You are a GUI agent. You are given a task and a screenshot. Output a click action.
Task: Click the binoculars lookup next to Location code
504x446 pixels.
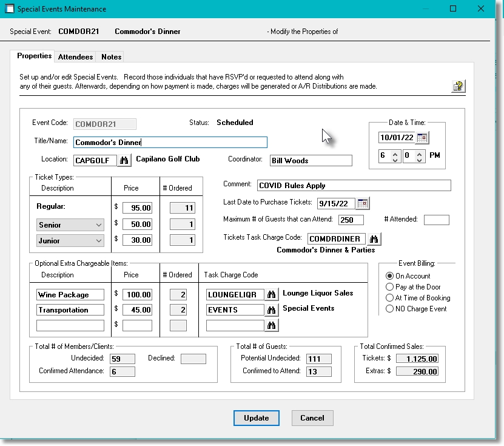tap(124, 161)
